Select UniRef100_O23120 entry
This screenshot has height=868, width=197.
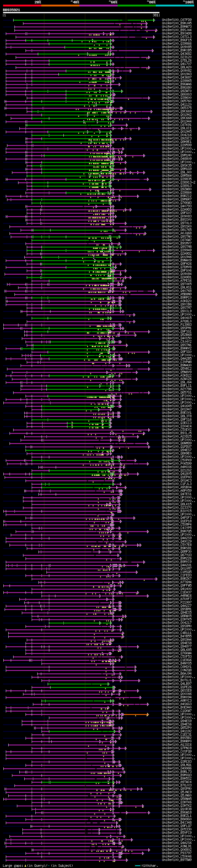pos(177,57)
